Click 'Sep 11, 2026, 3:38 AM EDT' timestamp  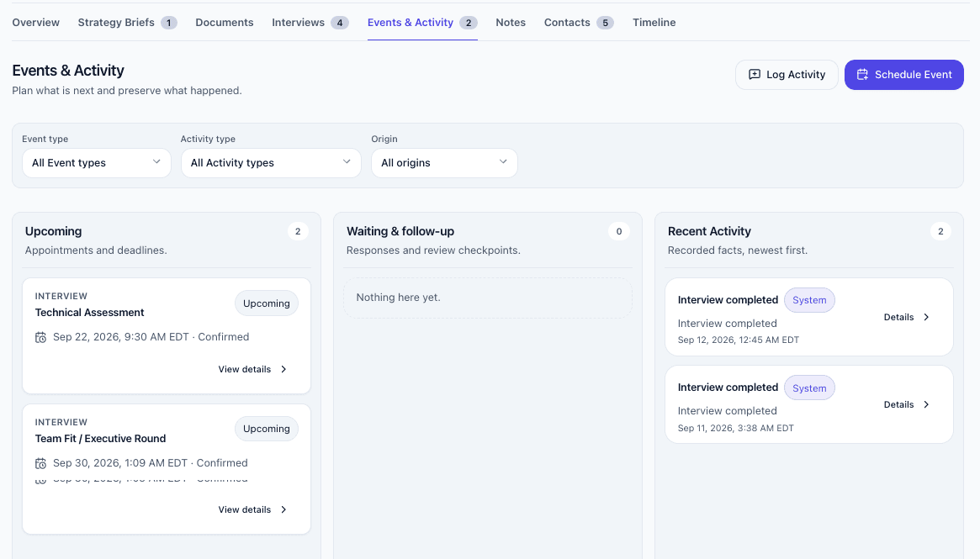pyautogui.click(x=735, y=428)
